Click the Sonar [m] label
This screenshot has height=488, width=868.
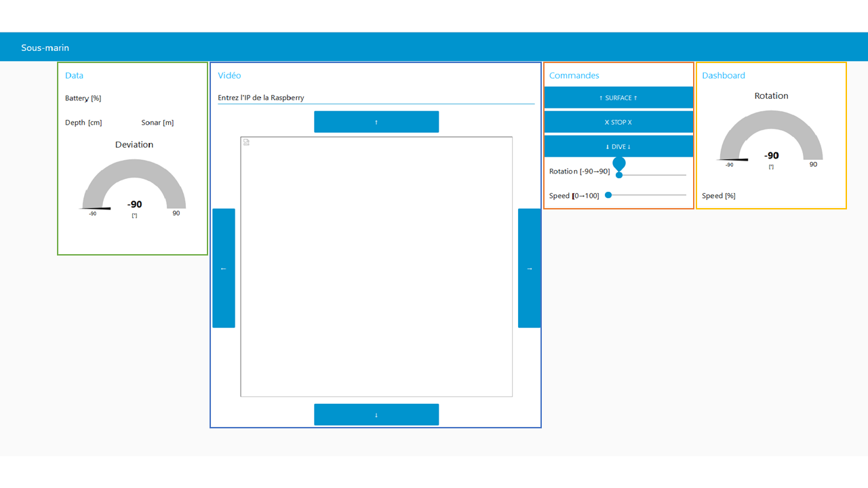click(x=157, y=123)
